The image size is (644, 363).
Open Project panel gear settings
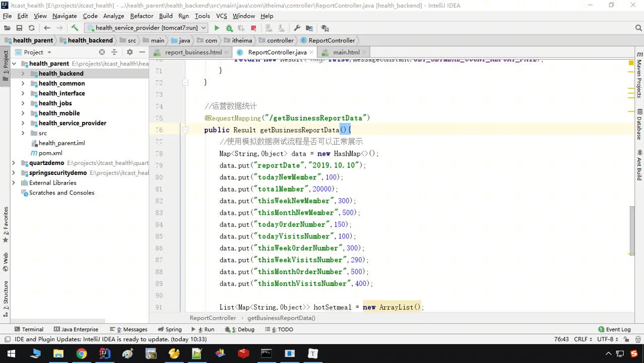click(130, 52)
